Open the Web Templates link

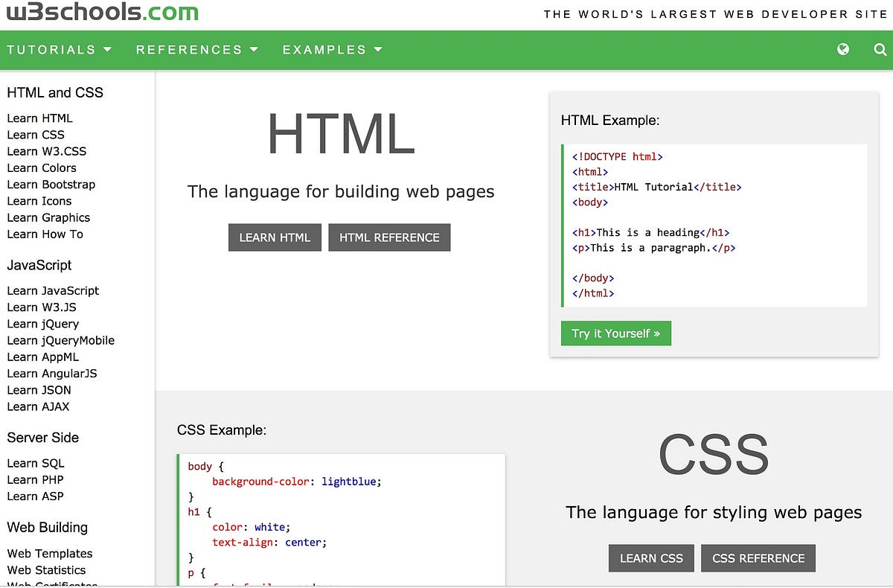(x=49, y=553)
